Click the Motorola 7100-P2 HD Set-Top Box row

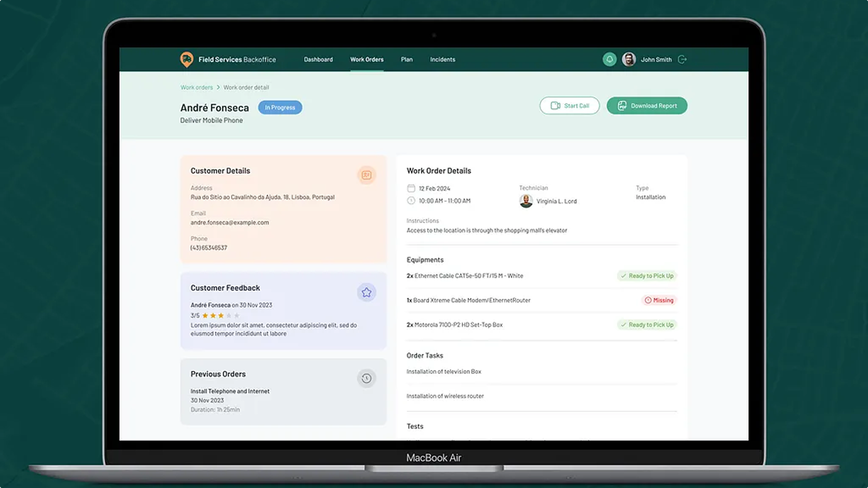click(x=542, y=324)
